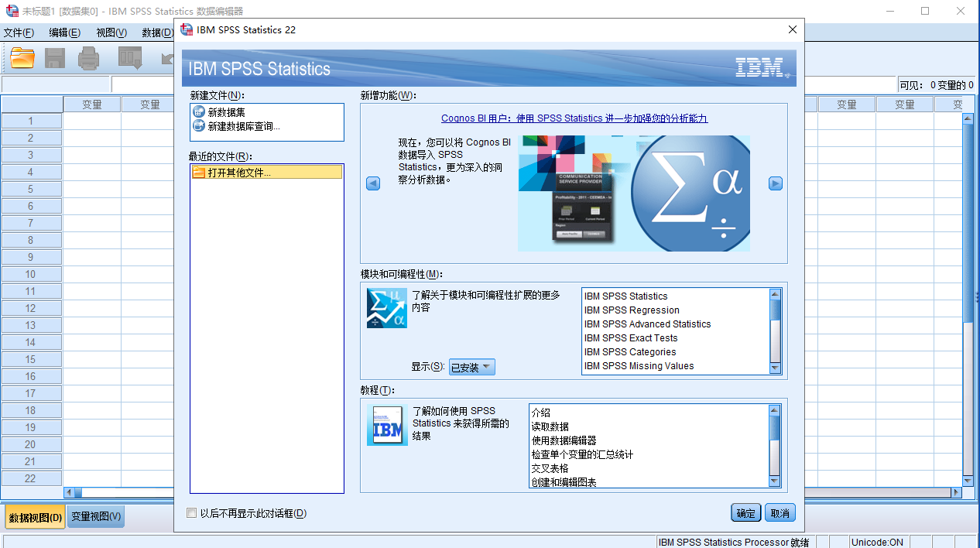
Task: Maximize the data editor main window
Action: point(924,11)
